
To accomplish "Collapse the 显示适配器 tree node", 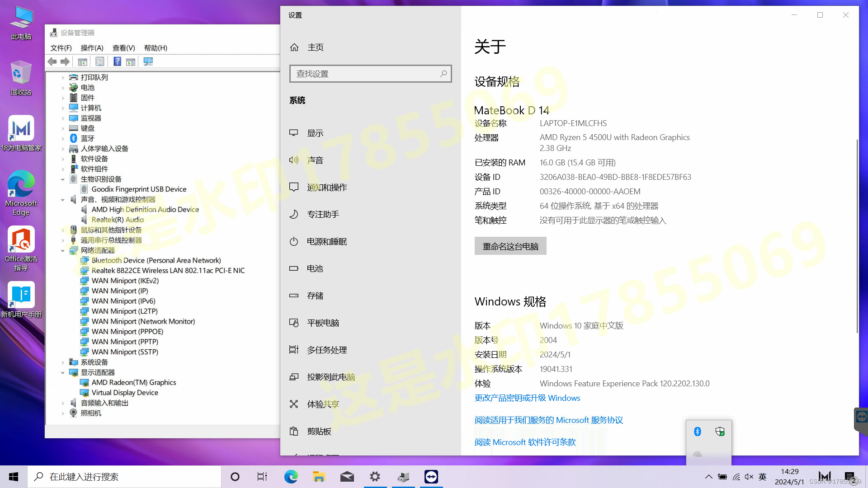I will 63,373.
